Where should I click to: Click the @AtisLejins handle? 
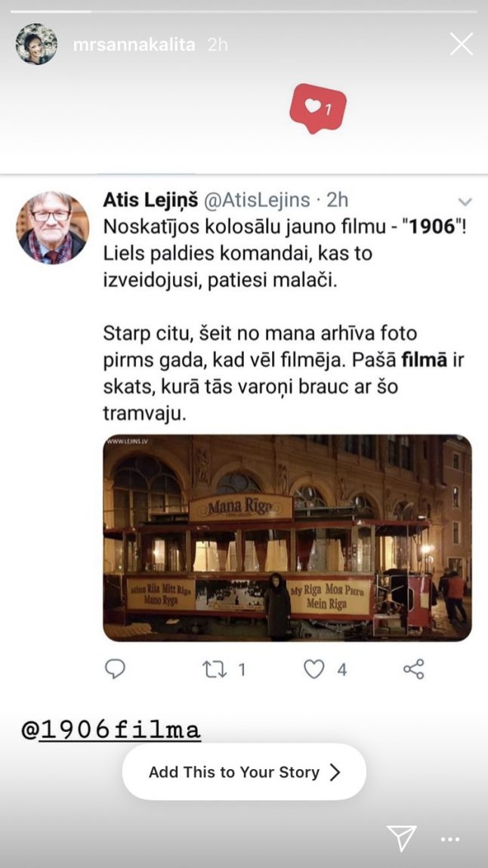tap(258, 200)
